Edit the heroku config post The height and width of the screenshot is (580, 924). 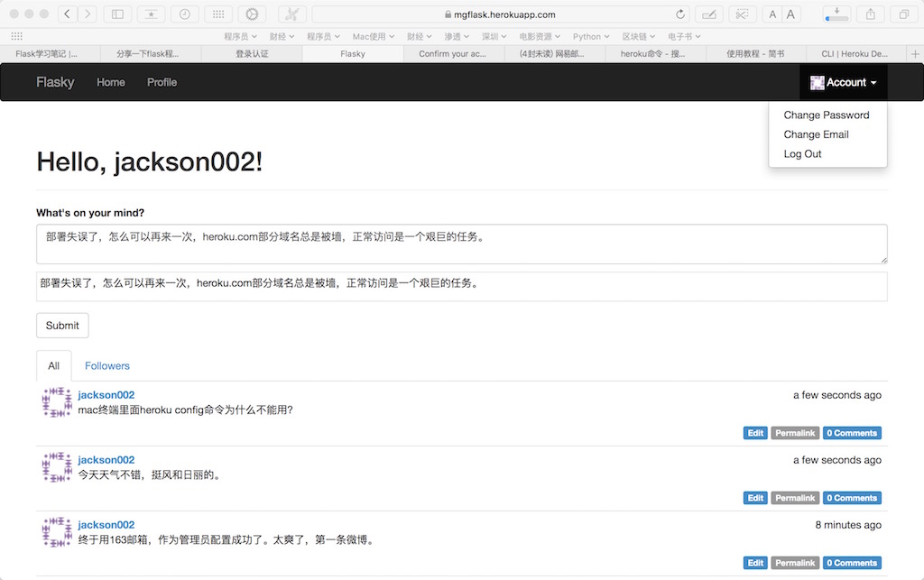click(x=754, y=432)
